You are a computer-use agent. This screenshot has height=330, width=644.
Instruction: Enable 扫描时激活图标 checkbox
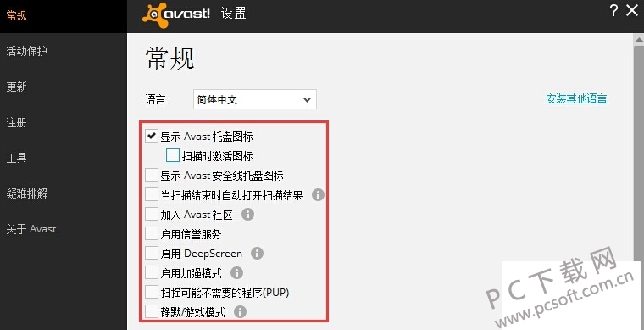[x=173, y=155]
